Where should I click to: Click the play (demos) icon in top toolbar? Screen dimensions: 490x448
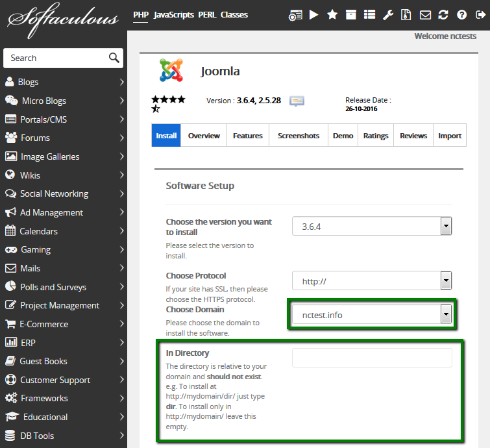(314, 14)
